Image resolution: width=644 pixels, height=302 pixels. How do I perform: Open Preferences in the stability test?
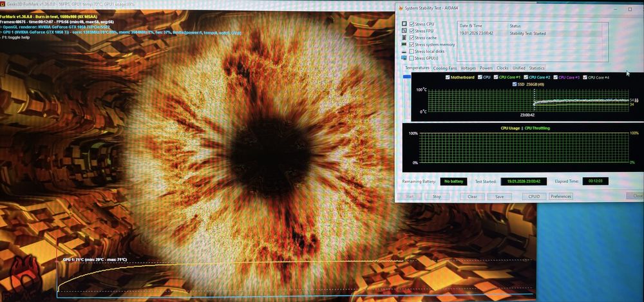[561, 196]
